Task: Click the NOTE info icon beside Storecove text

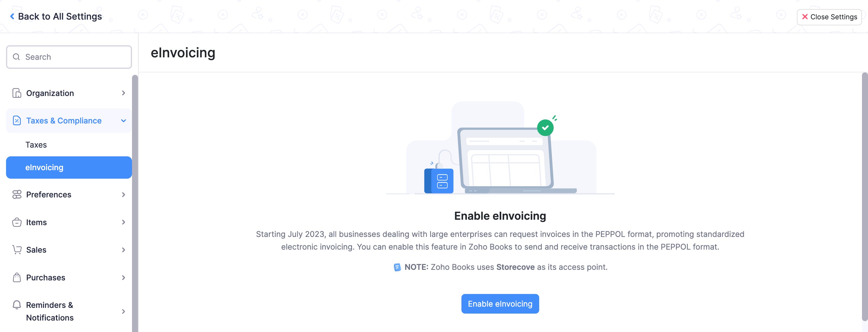Action: (x=398, y=267)
